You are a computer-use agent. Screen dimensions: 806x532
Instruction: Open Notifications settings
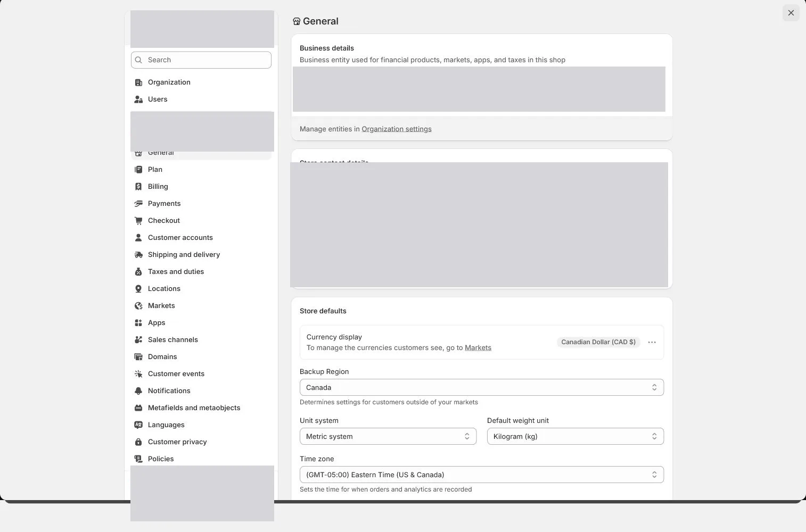coord(201,391)
